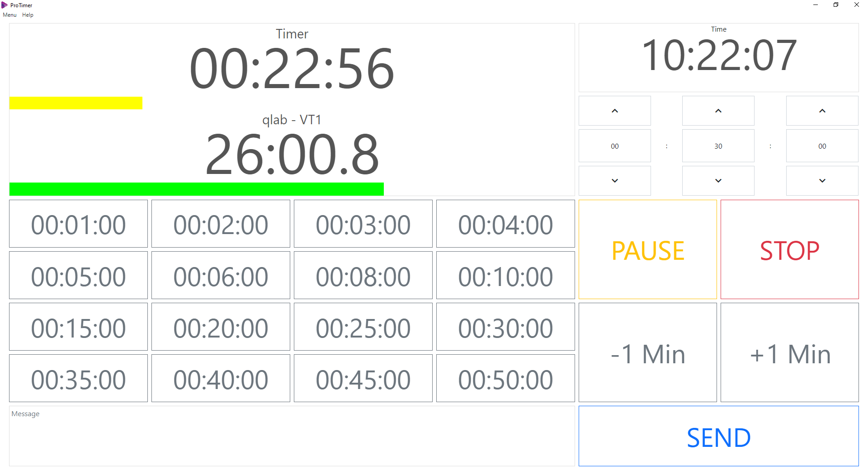Open the Menu menu

pyautogui.click(x=9, y=15)
